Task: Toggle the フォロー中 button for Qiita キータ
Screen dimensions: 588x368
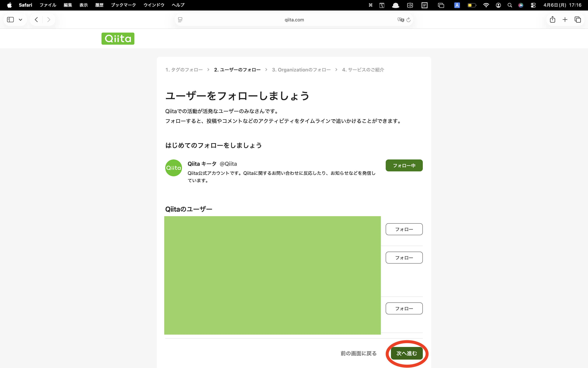Action: pyautogui.click(x=404, y=165)
